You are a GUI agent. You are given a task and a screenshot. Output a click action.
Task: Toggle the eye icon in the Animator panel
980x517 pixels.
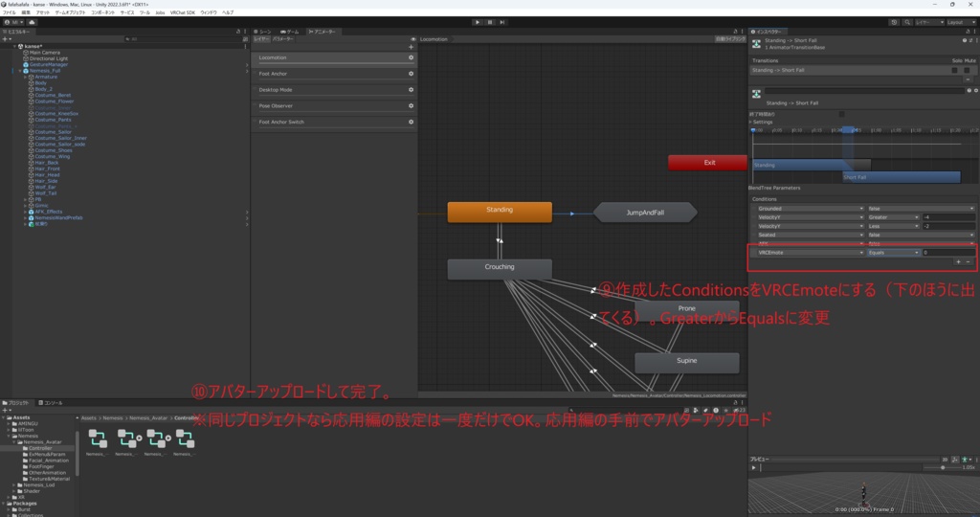[x=412, y=38]
